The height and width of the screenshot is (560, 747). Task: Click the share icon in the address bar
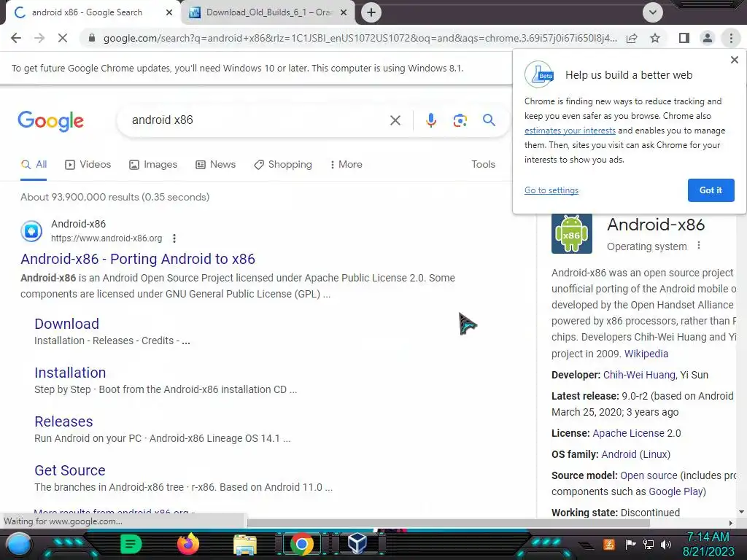coord(632,38)
